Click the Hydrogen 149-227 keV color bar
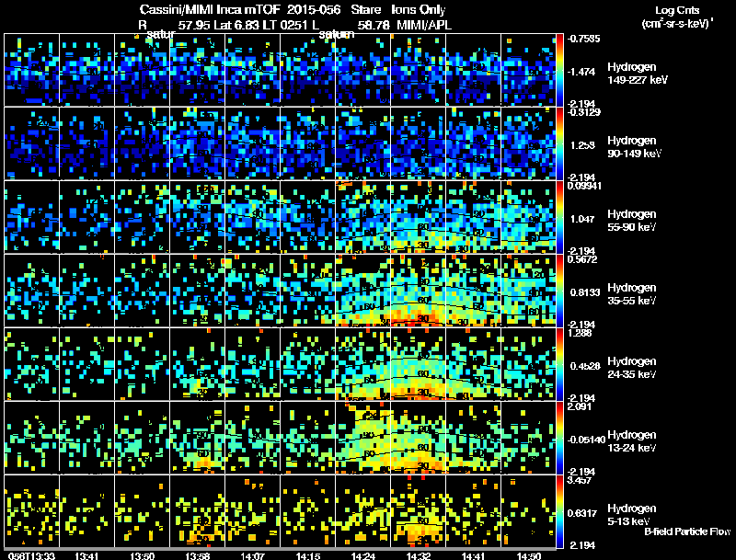The image size is (736, 560). pyautogui.click(x=559, y=70)
